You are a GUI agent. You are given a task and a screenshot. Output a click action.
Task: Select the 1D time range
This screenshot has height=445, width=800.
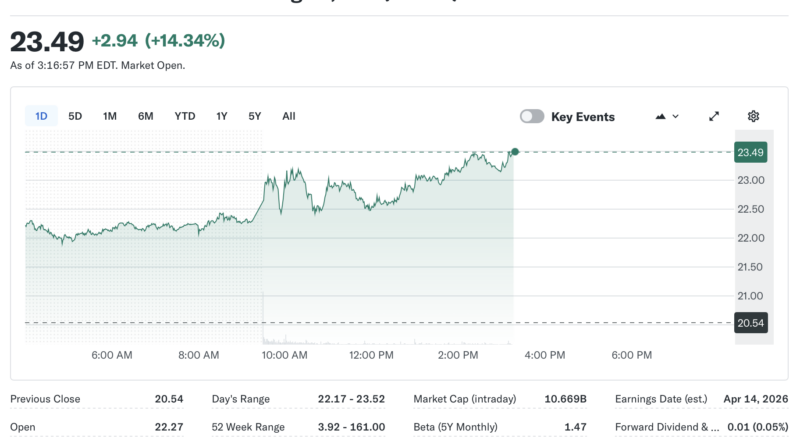point(41,116)
